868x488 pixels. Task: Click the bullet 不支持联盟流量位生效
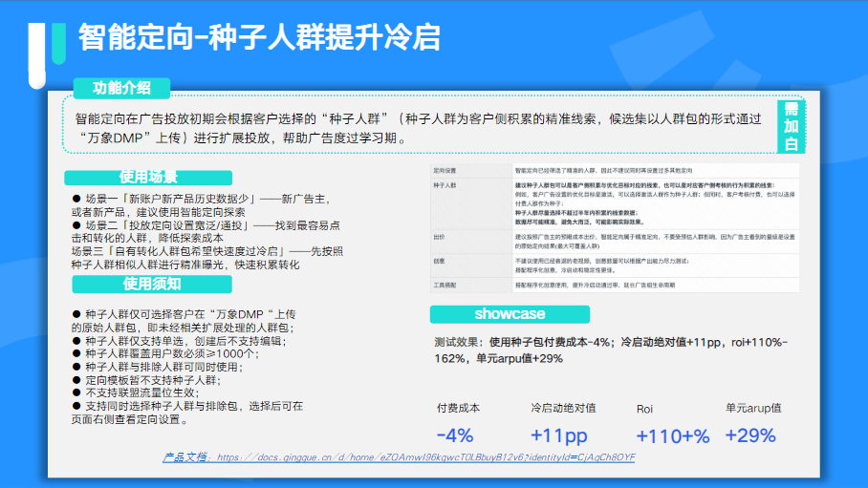[136, 393]
